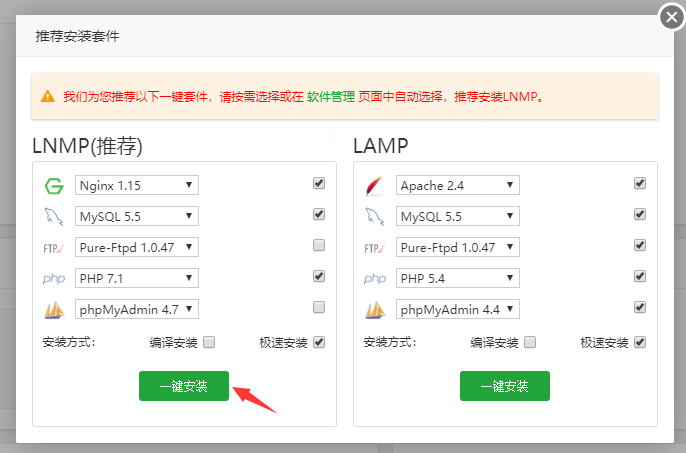
Task: Click the 推荐安装套件 dialog title
Action: [77, 36]
